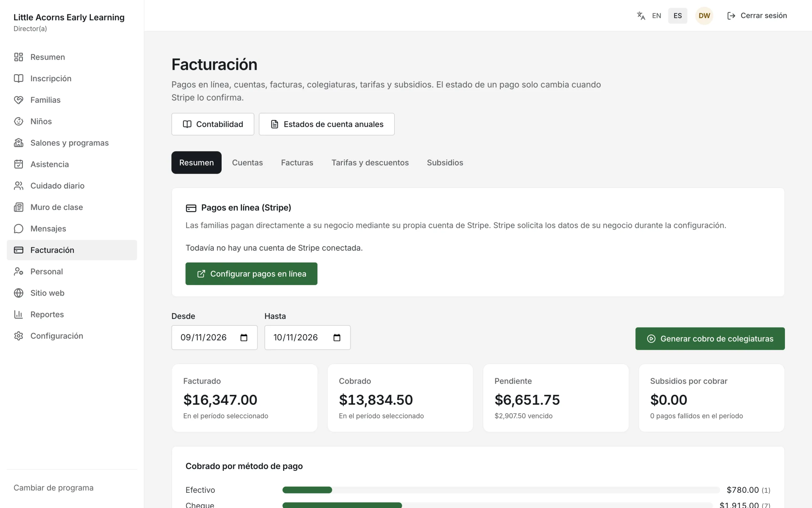Image resolution: width=812 pixels, height=508 pixels.
Task: Select the Resumen billing tab
Action: [196, 163]
